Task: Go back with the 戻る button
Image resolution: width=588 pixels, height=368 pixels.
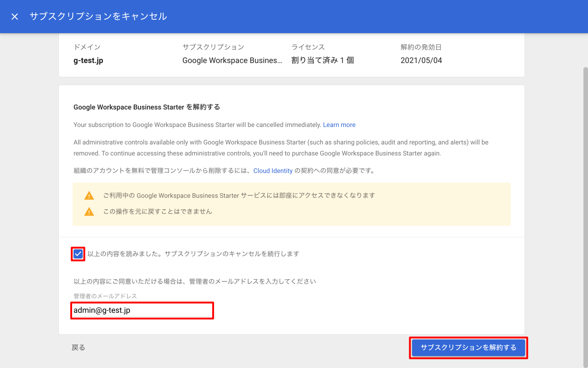Action: (x=79, y=348)
